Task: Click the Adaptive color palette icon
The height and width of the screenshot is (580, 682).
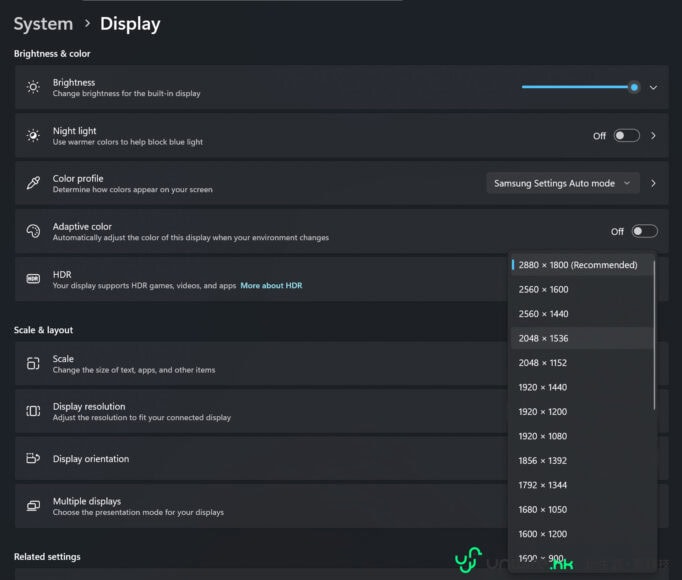Action: coord(33,231)
